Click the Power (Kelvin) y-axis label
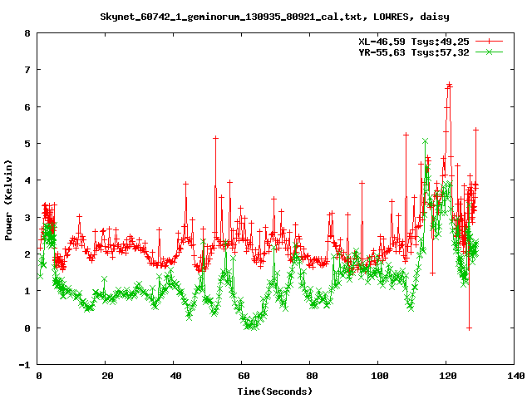This screenshot has width=532, height=399. pos(8,200)
